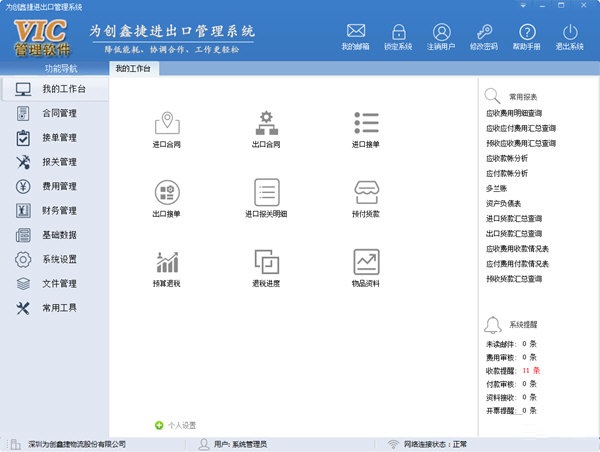
Task: Click the 进口接单 list icon
Action: click(366, 124)
